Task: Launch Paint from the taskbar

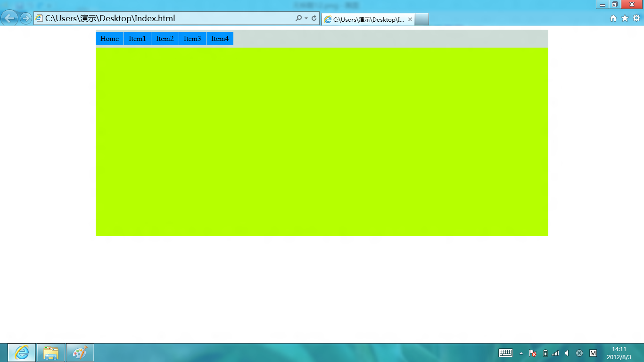Action: 80,353
